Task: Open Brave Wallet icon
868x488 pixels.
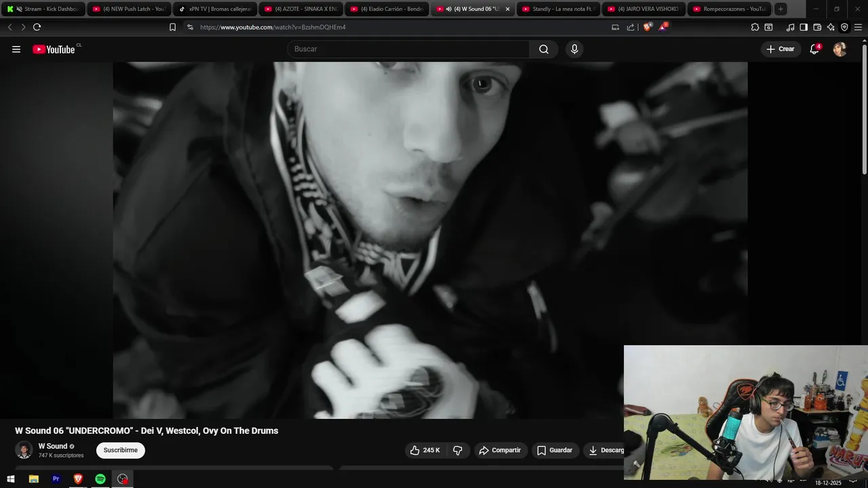Action: [x=817, y=27]
